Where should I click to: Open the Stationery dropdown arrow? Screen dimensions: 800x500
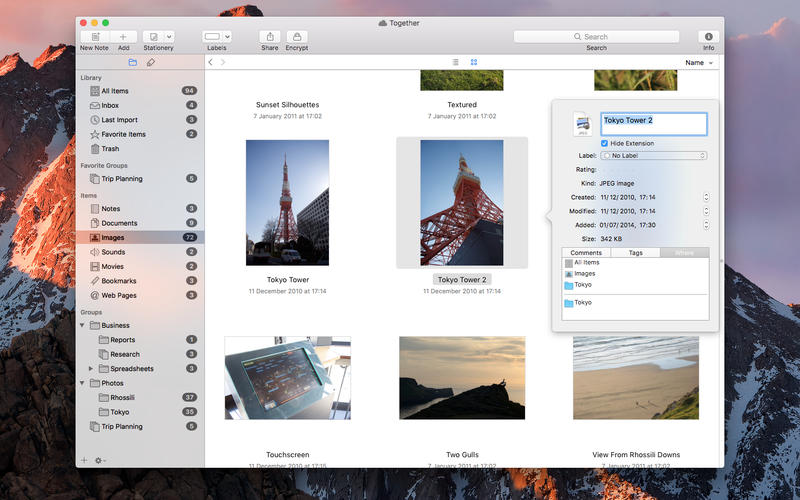(x=169, y=36)
